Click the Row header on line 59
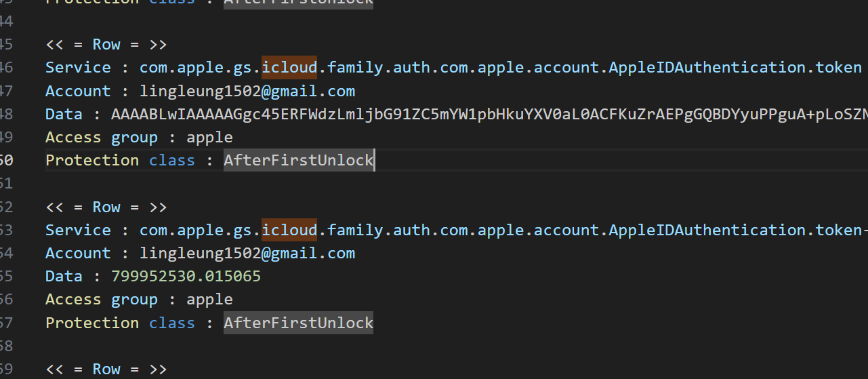This screenshot has width=868, height=379. click(x=106, y=370)
